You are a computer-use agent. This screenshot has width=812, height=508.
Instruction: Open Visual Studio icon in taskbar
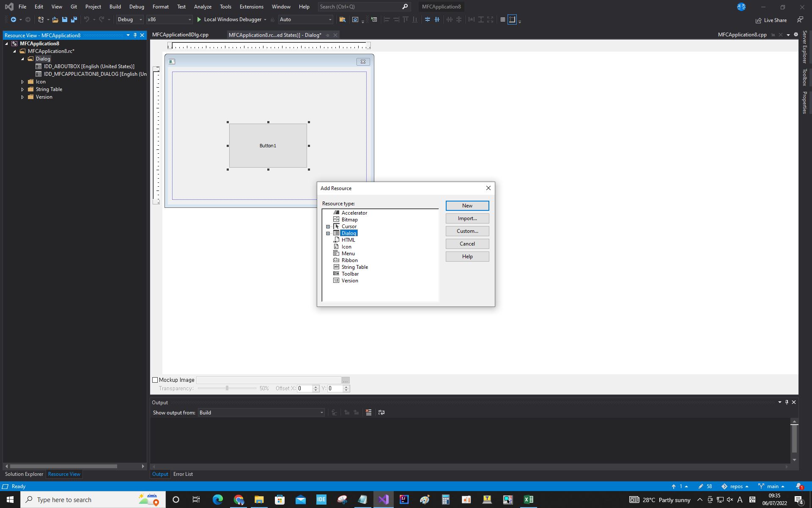tap(383, 500)
